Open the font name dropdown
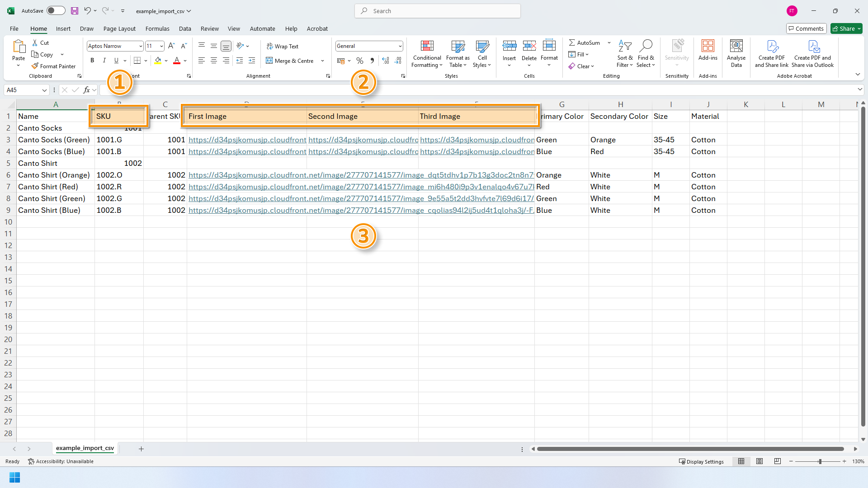 tap(141, 46)
